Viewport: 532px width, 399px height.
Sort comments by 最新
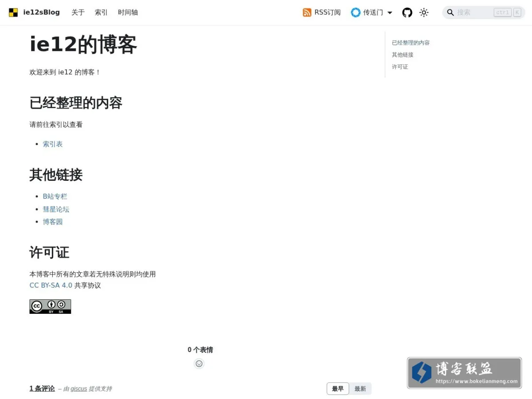[x=360, y=389]
